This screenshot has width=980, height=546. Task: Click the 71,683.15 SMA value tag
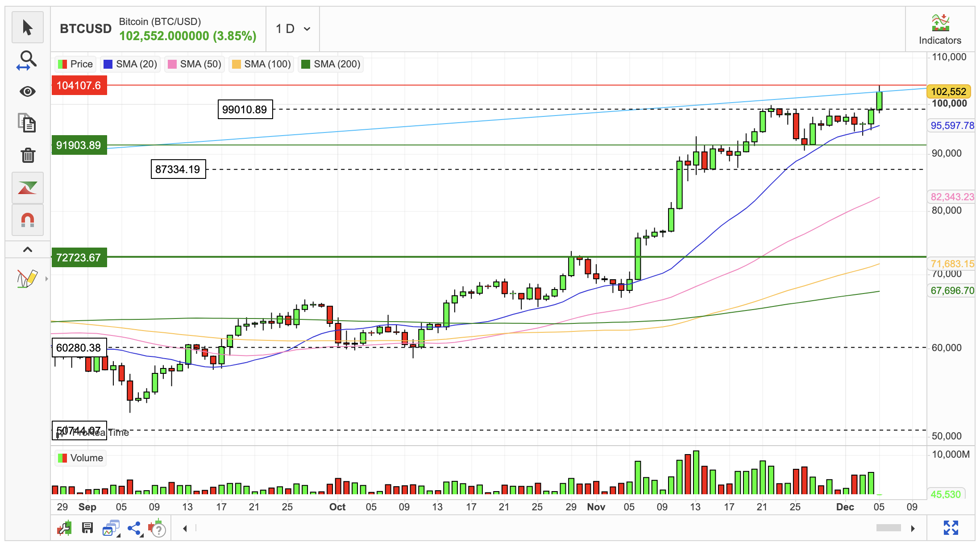(x=952, y=264)
